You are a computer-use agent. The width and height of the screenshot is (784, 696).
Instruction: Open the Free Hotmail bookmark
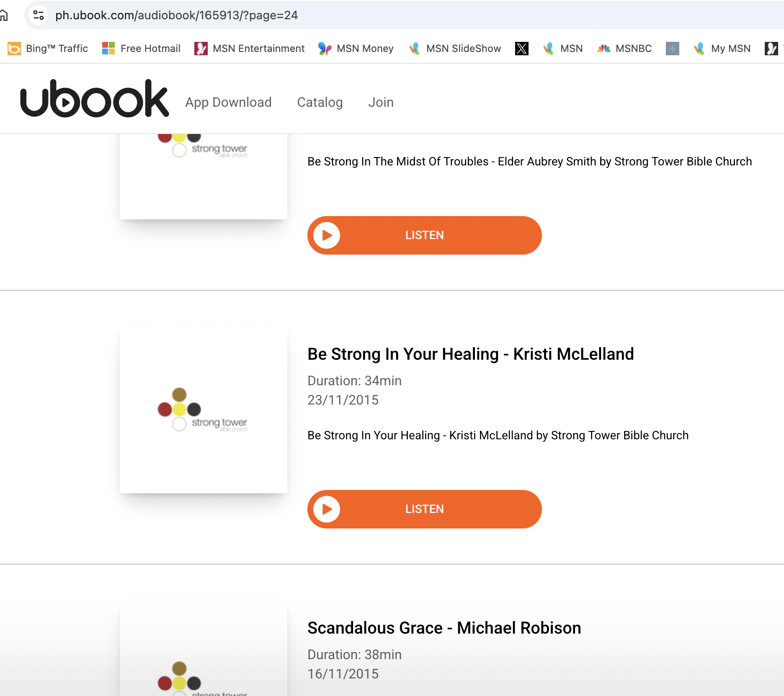click(x=141, y=49)
